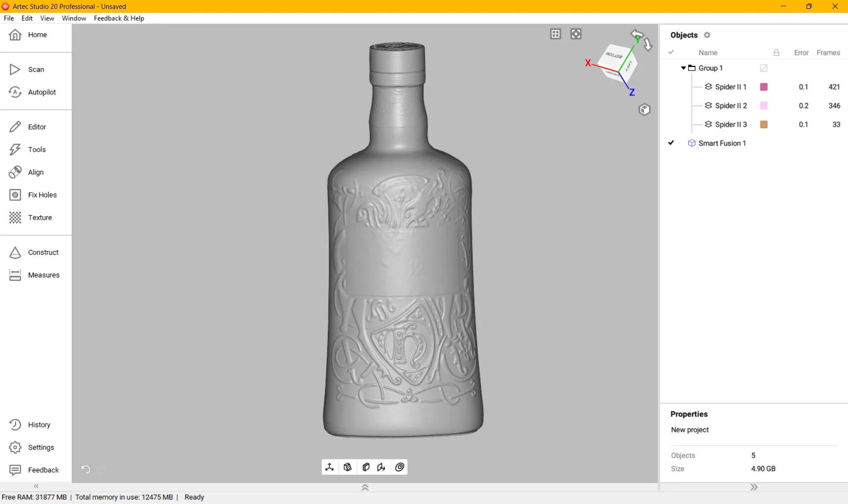Toggle the select-all checkmark in Objects header
The image size is (848, 504).
(671, 52)
